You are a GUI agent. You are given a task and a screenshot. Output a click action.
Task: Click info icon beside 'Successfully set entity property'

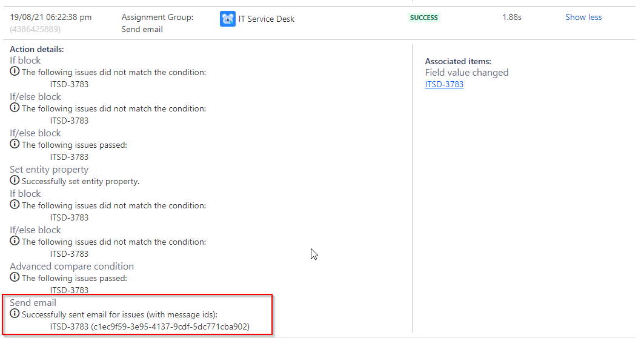click(15, 181)
